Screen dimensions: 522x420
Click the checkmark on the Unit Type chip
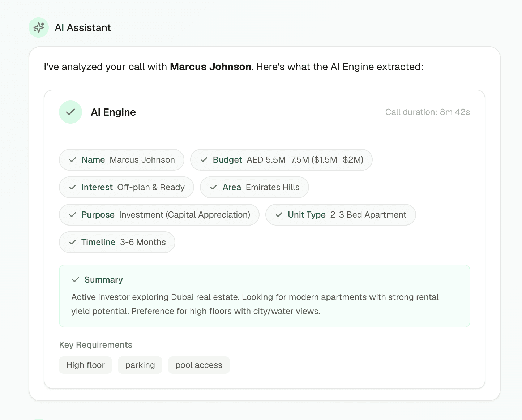pyautogui.click(x=279, y=215)
